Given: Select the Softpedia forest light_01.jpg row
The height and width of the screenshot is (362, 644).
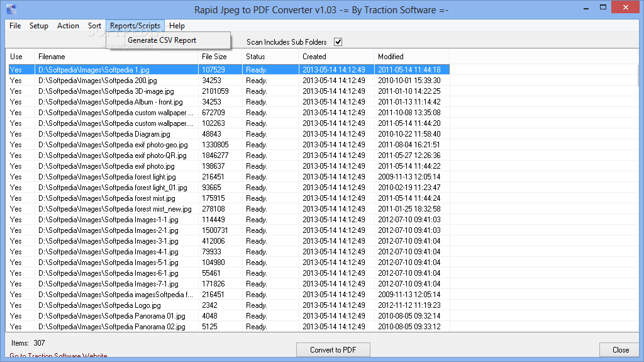Looking at the screenshot, I should [x=229, y=188].
